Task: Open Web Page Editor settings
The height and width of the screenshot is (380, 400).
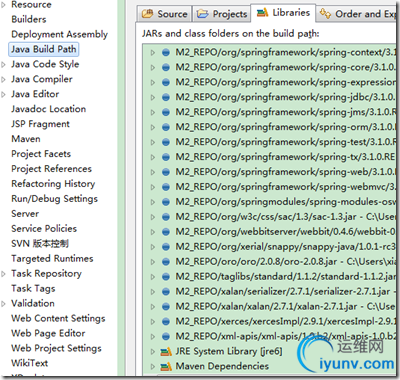Action: 48,333
